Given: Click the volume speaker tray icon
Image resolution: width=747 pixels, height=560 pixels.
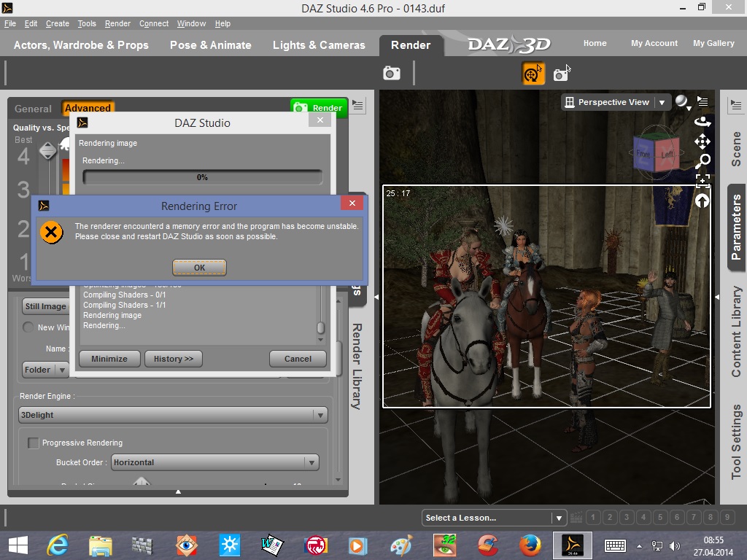Looking at the screenshot, I should coord(675,545).
